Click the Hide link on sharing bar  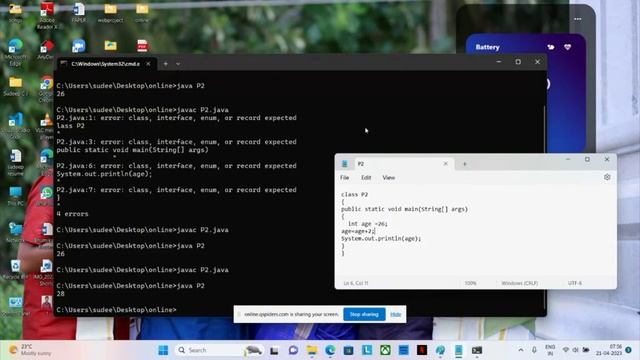[396, 314]
